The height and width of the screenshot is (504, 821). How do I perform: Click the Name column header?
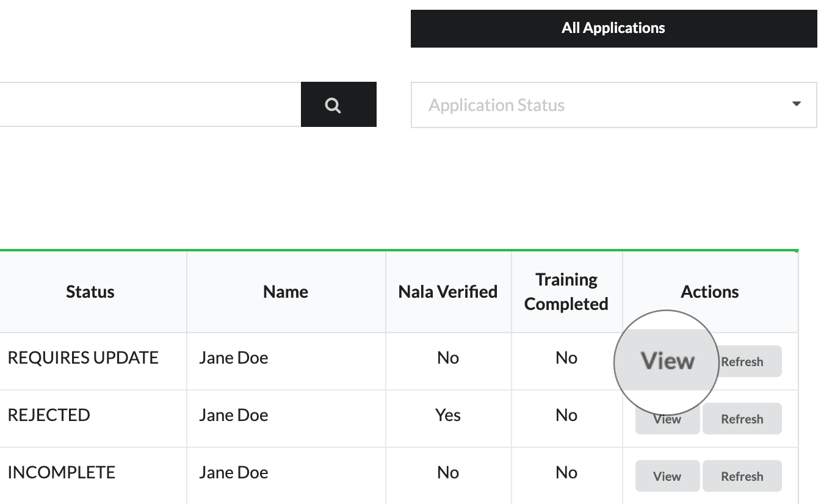pos(286,292)
